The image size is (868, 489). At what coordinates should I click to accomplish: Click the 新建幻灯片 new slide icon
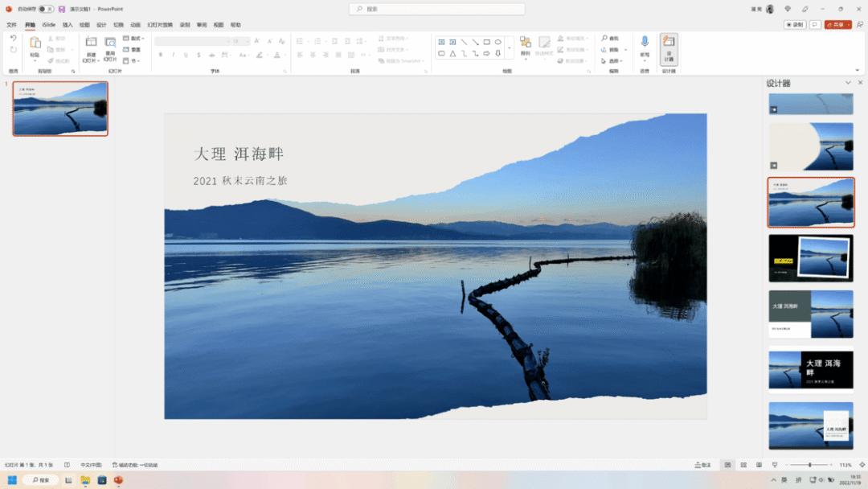click(x=91, y=43)
